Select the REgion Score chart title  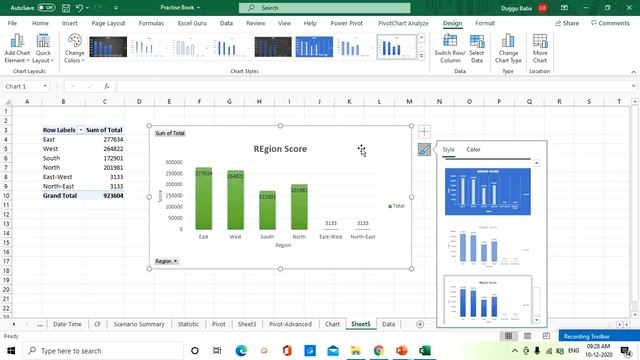pos(280,149)
